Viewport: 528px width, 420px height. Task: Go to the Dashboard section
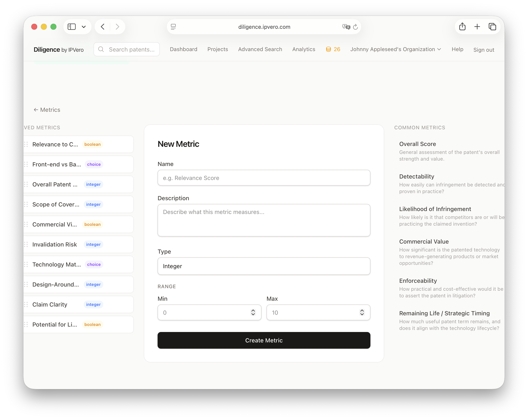[183, 49]
